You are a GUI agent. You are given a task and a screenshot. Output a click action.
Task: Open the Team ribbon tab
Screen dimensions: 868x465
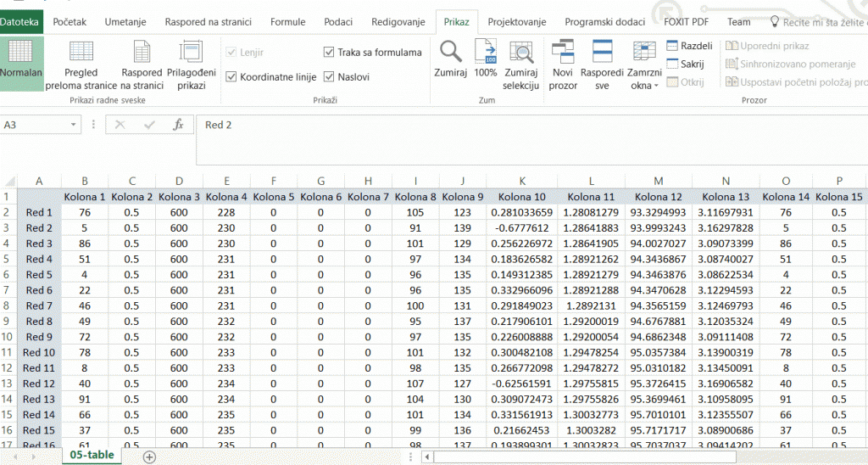coord(739,21)
